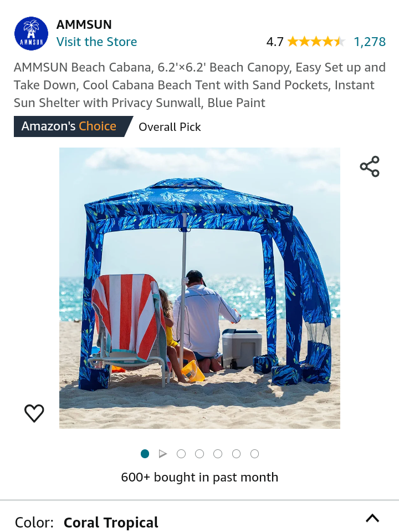Click the 4.7 rating score
This screenshot has width=399, height=532.
[275, 42]
